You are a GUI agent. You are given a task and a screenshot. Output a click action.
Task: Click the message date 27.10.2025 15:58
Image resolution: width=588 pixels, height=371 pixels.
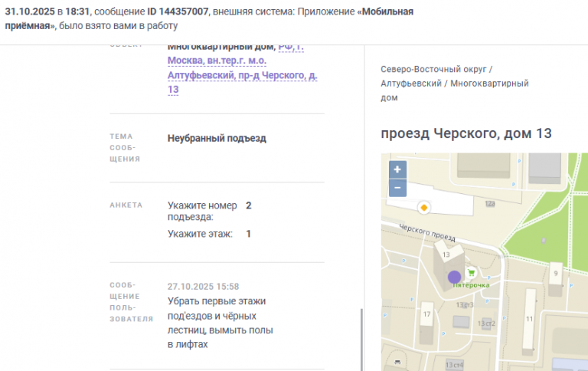click(x=203, y=287)
